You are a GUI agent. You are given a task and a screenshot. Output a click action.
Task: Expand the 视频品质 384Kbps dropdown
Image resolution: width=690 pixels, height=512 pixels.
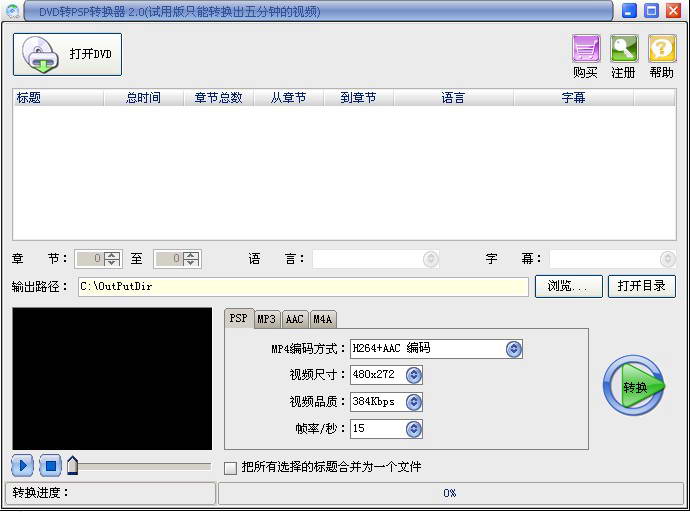(x=414, y=402)
